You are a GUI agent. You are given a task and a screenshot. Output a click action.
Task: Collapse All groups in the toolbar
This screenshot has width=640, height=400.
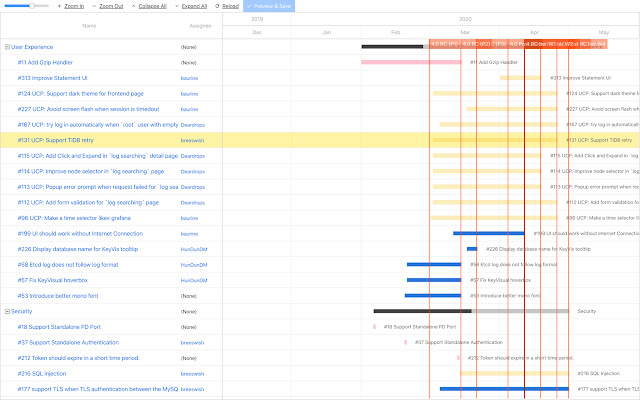pyautogui.click(x=149, y=6)
